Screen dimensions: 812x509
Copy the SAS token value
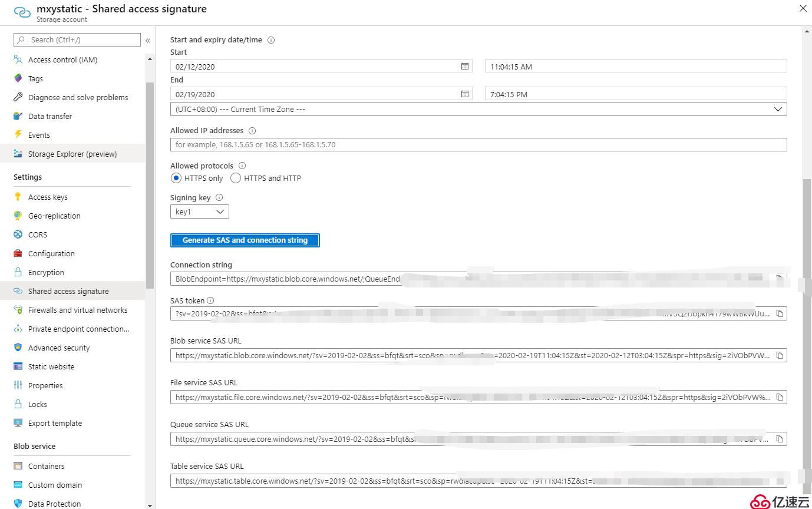click(x=780, y=314)
